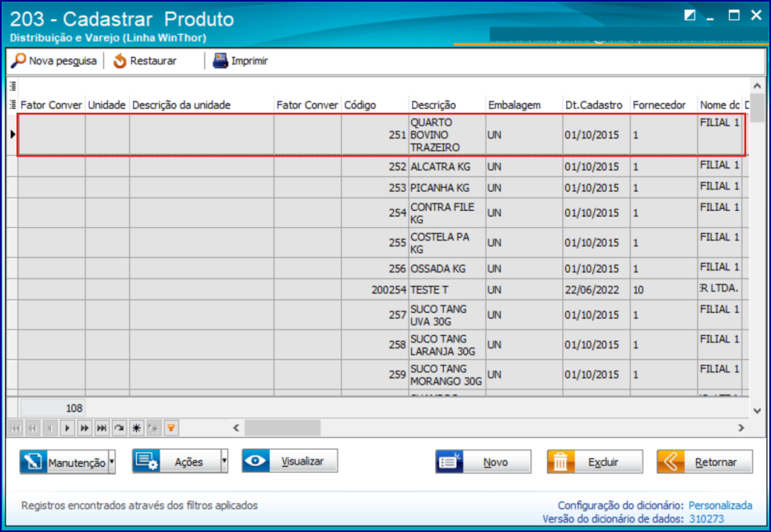This screenshot has width=771, height=532.
Task: Open the grid options icon above columns
Action: point(13,86)
